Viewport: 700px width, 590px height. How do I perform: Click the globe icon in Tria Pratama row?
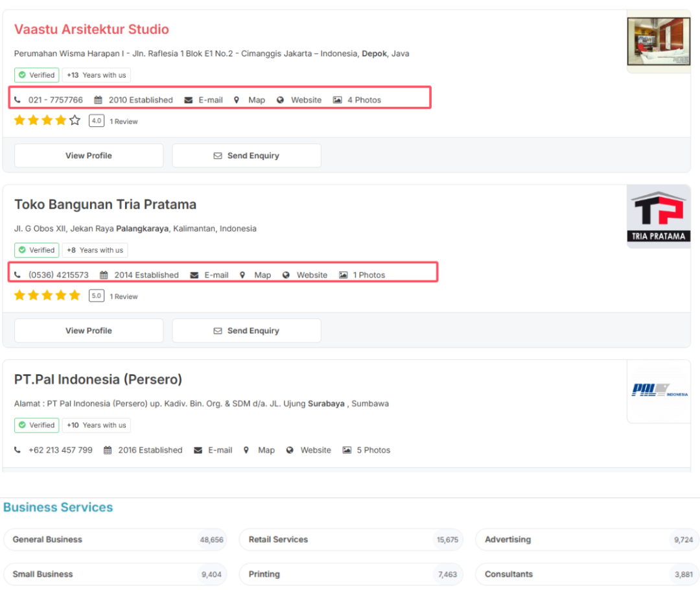tap(286, 275)
